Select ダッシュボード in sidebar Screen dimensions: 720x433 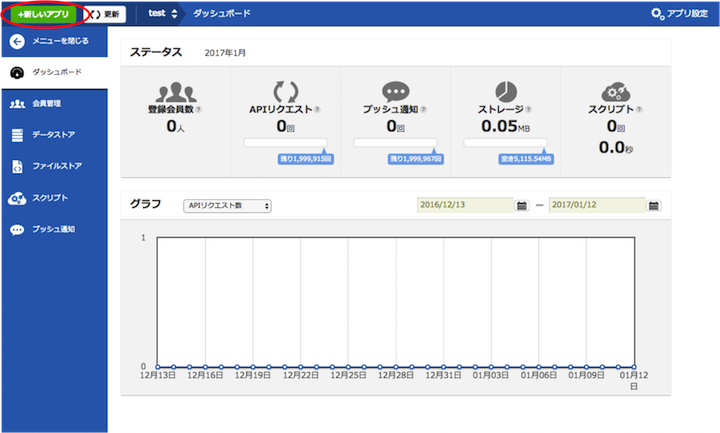click(54, 73)
